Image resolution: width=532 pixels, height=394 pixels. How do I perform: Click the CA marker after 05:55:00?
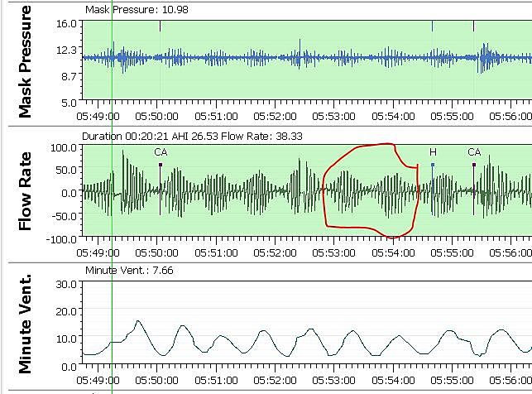coord(473,164)
